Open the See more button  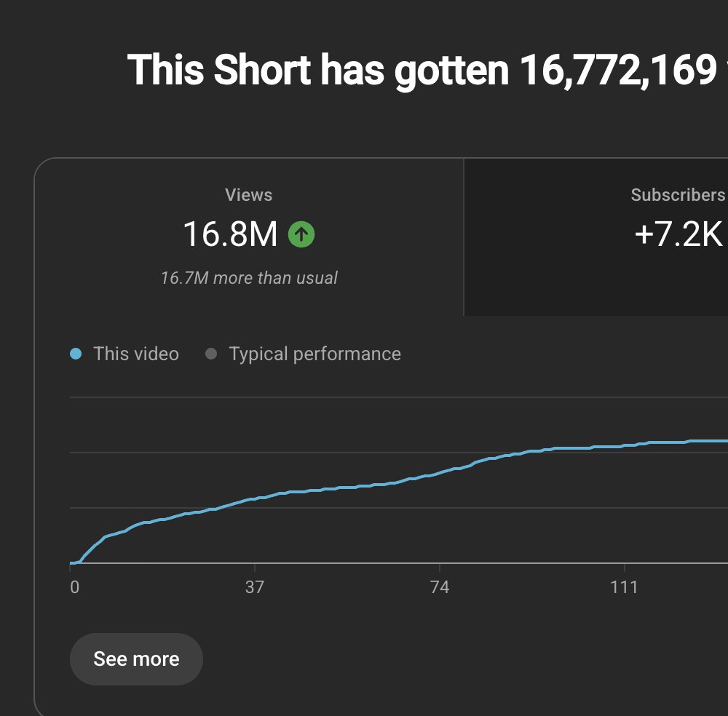[x=136, y=659]
